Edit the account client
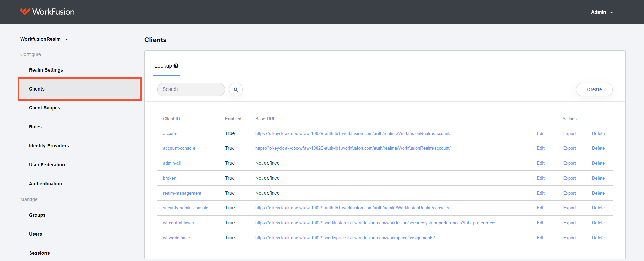Viewport: 644px width, 261px height. tap(541, 133)
